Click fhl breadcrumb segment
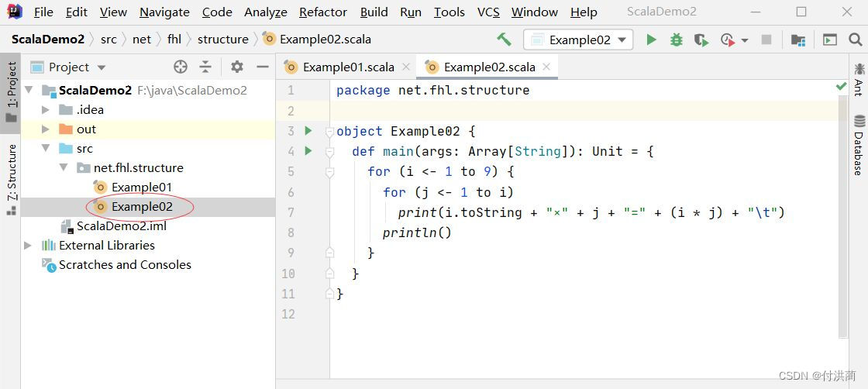 point(174,40)
